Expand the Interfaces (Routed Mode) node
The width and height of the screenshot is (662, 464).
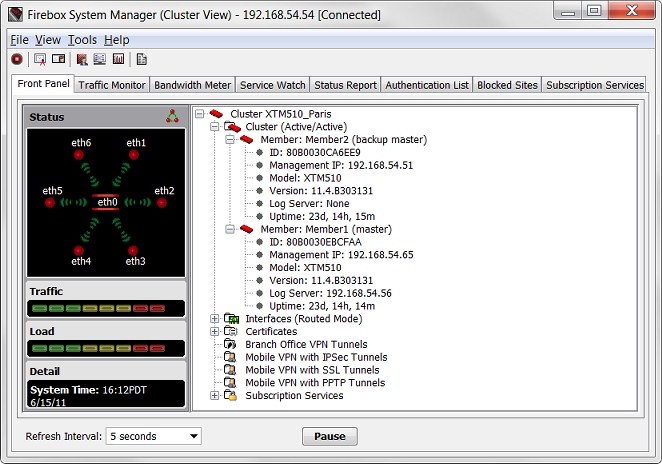tap(214, 319)
